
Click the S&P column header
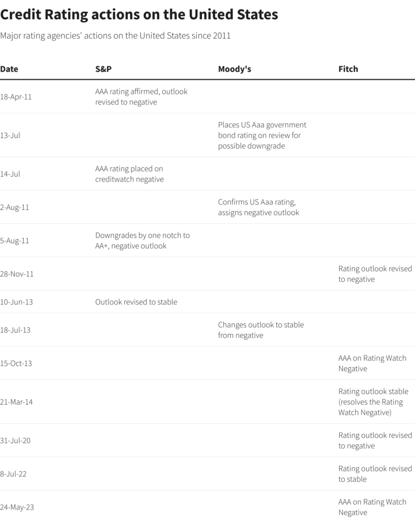[x=103, y=69]
